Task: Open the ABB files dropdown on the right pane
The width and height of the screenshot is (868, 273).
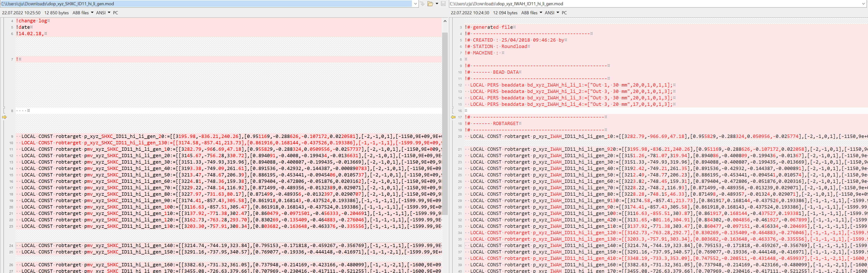Action: [x=531, y=13]
